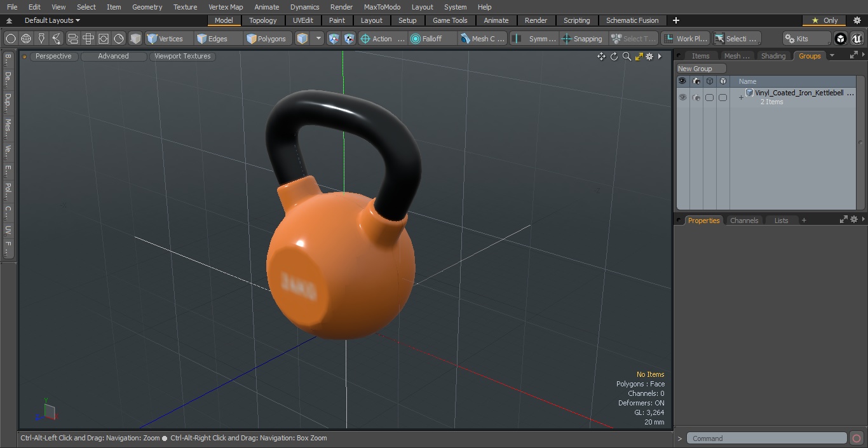Click the stacked pills toolbar icon
Screen dimensions: 868x448
(72, 39)
